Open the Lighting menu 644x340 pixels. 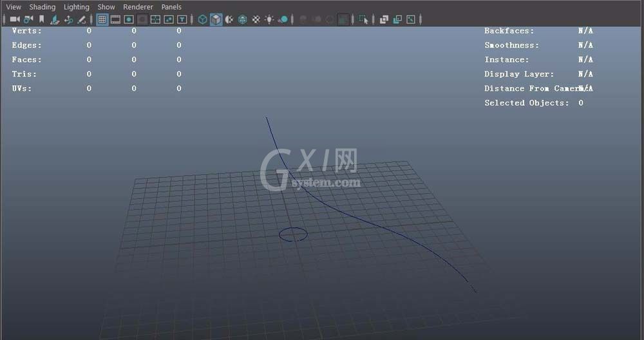click(x=77, y=7)
